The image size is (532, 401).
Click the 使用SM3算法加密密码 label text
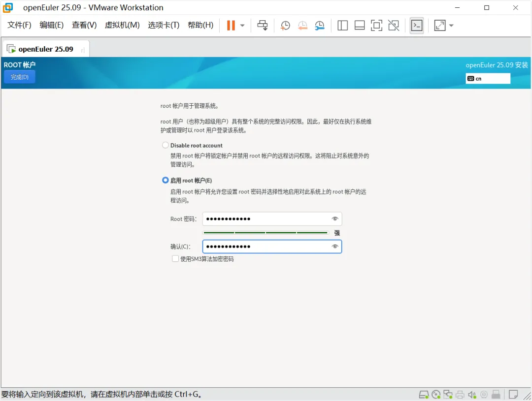[207, 259]
